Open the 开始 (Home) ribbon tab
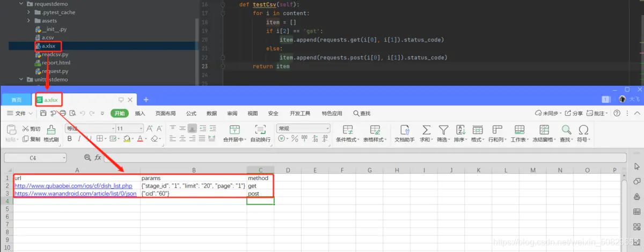Image resolution: width=644 pixels, height=252 pixels. click(x=119, y=113)
